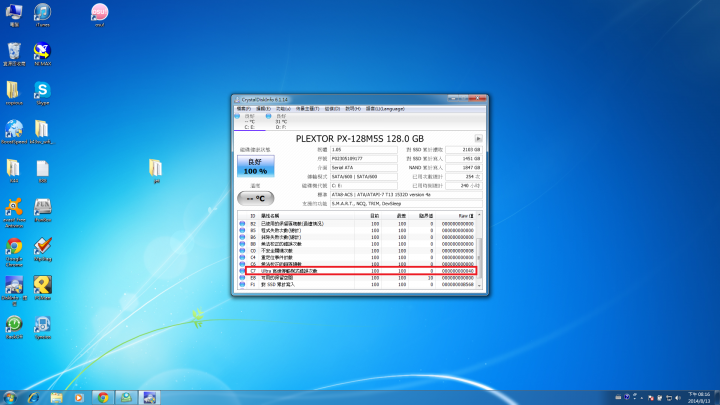
Task: Select the osu! desktop icon
Action: pos(99,15)
